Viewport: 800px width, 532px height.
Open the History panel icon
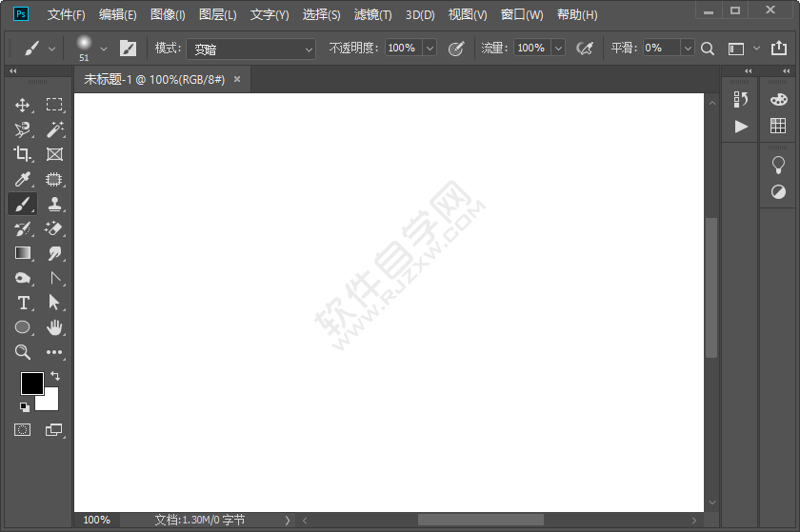(x=740, y=100)
